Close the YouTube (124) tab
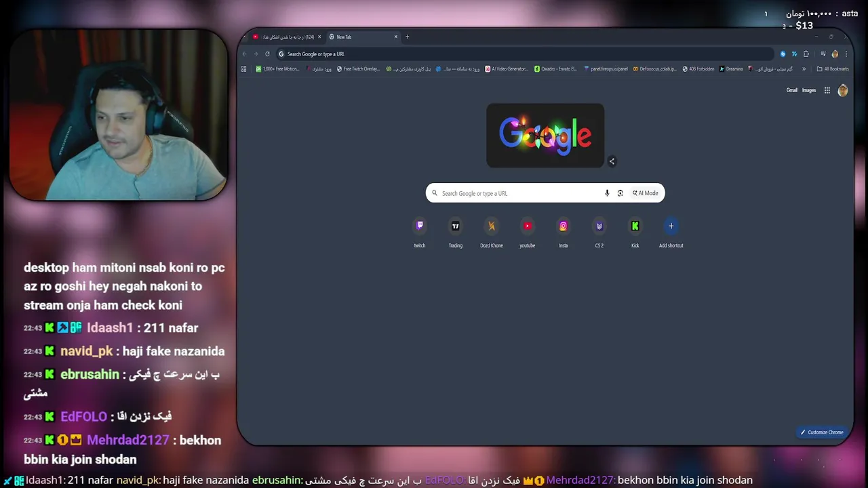This screenshot has height=488, width=868. (x=319, y=37)
